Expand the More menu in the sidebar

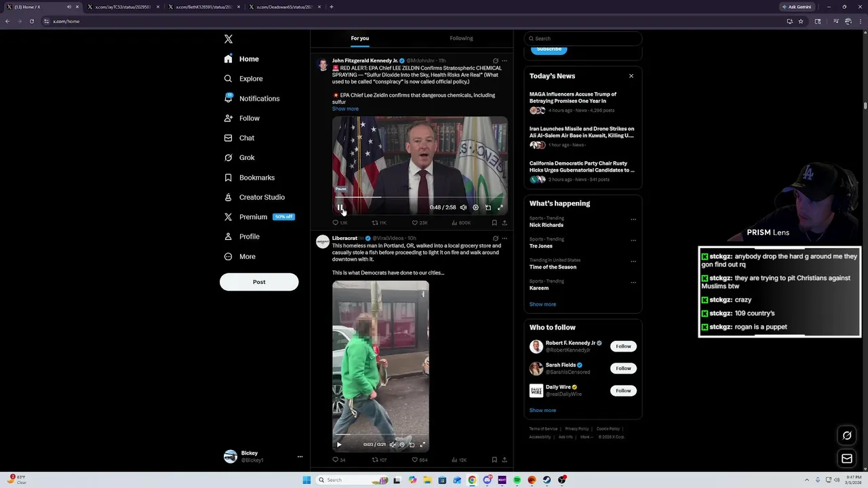tap(239, 256)
